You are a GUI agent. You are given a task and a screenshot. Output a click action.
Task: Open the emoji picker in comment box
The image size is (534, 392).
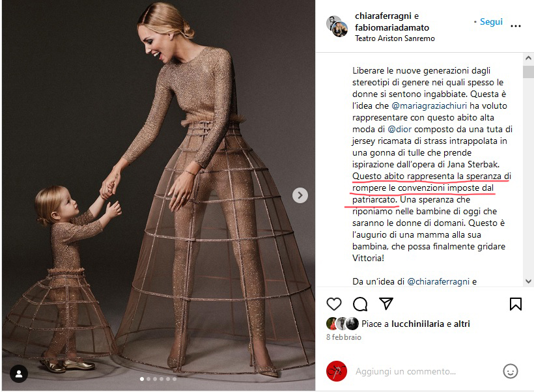click(510, 371)
